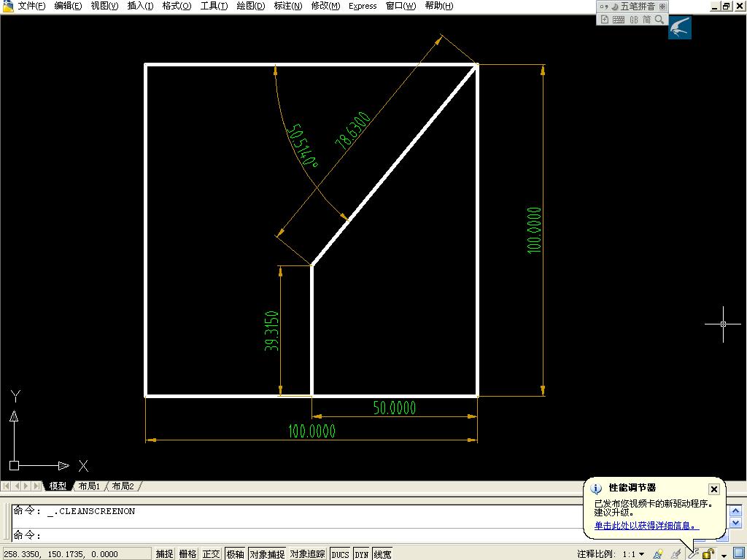Go to previous layout tab arrow
This screenshot has height=560, width=747.
click(x=18, y=486)
